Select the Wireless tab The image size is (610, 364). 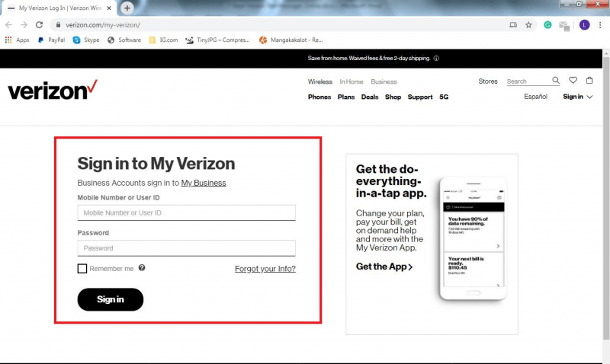319,81
